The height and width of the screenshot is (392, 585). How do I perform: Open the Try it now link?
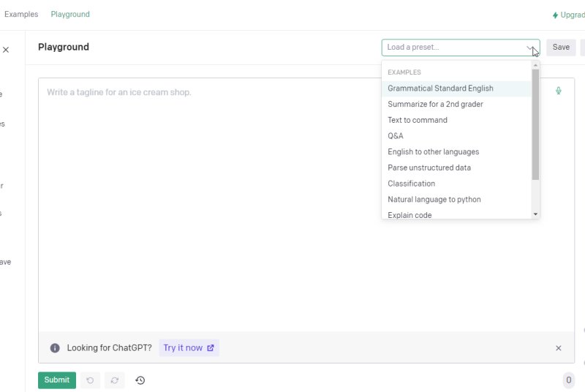point(189,348)
